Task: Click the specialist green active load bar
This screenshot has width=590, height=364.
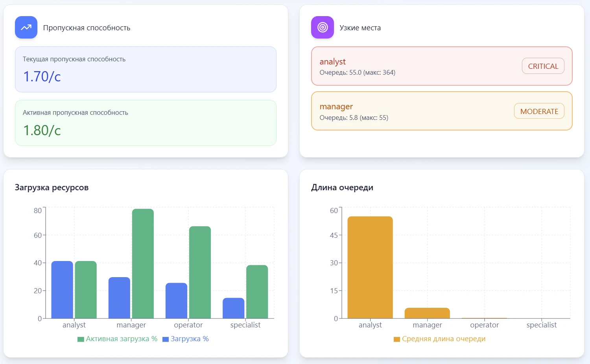Action: coord(257,292)
